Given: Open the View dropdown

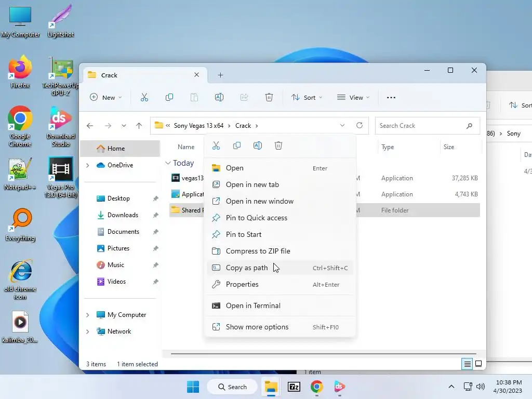Looking at the screenshot, I should (x=353, y=97).
